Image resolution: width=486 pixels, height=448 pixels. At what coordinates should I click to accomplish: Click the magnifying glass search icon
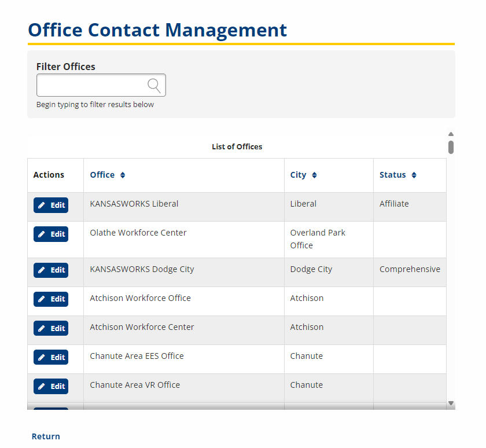click(x=154, y=86)
